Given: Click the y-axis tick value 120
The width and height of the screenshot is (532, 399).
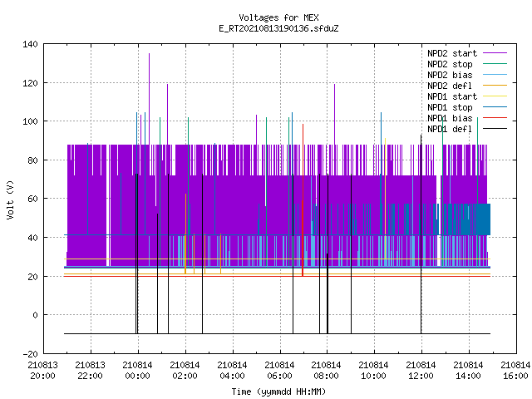Looking at the screenshot, I should pos(30,83).
